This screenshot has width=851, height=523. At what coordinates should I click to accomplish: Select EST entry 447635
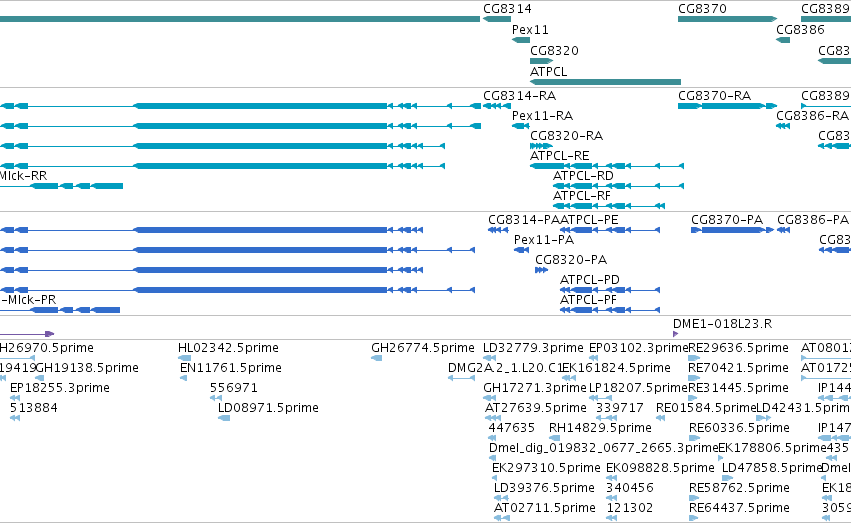coord(511,429)
